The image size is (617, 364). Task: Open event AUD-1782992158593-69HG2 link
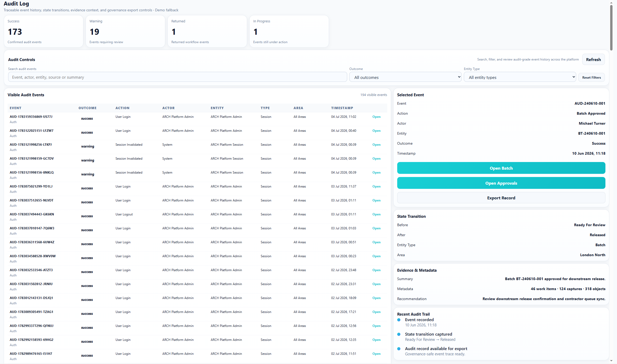coord(376,340)
